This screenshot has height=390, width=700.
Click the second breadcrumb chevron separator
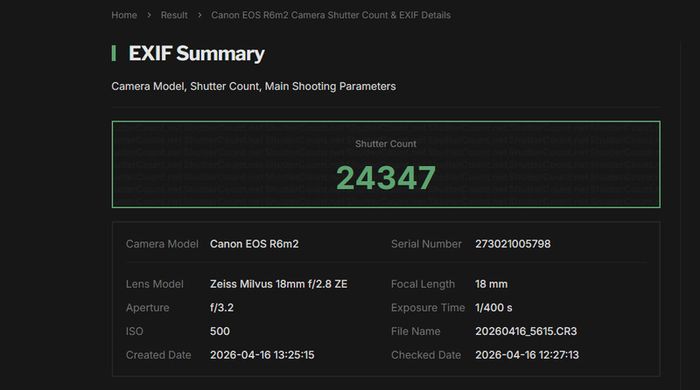click(200, 15)
